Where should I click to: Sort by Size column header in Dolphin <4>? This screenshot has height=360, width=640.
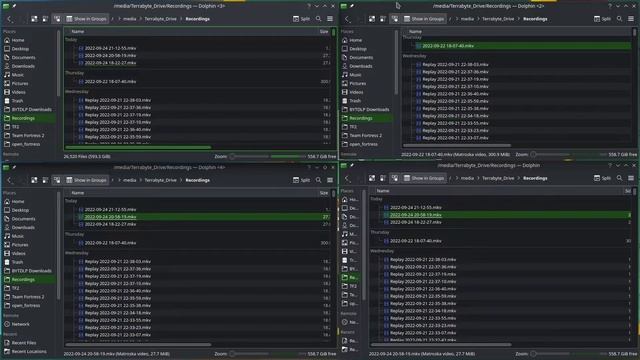(324, 193)
